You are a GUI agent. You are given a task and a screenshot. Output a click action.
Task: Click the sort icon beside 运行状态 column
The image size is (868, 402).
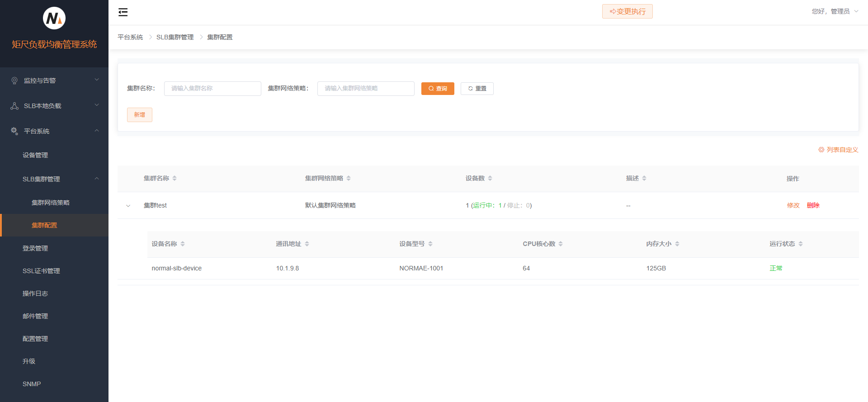(801, 244)
